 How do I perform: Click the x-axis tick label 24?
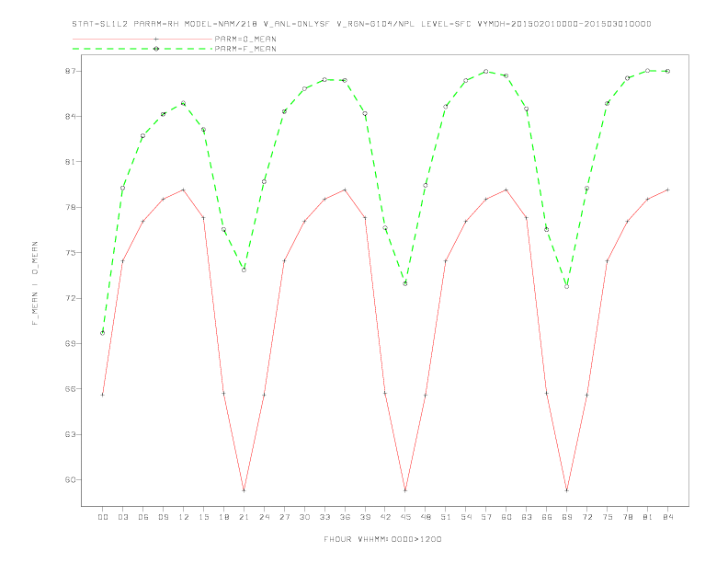tap(264, 517)
